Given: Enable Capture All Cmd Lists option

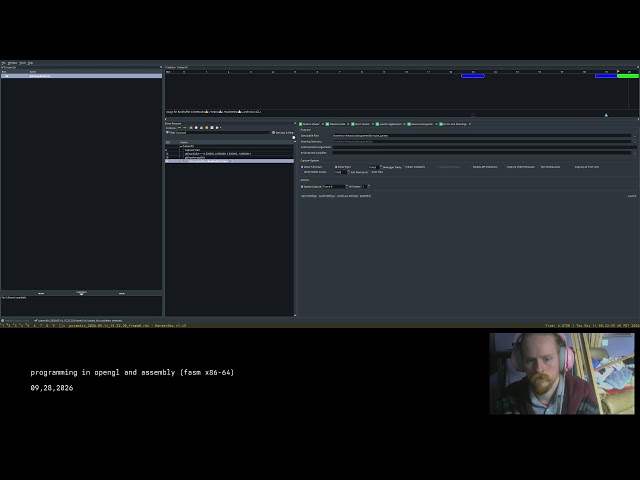Looking at the screenshot, I should point(586,167).
